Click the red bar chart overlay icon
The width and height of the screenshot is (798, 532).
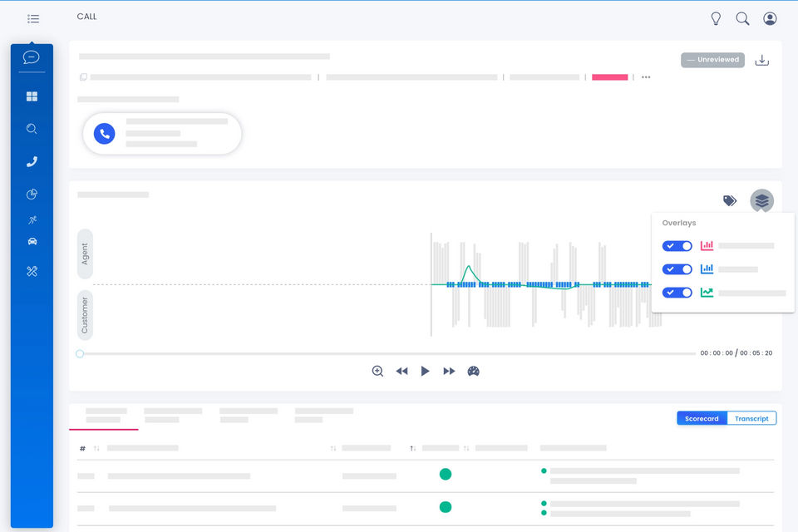[x=707, y=245]
